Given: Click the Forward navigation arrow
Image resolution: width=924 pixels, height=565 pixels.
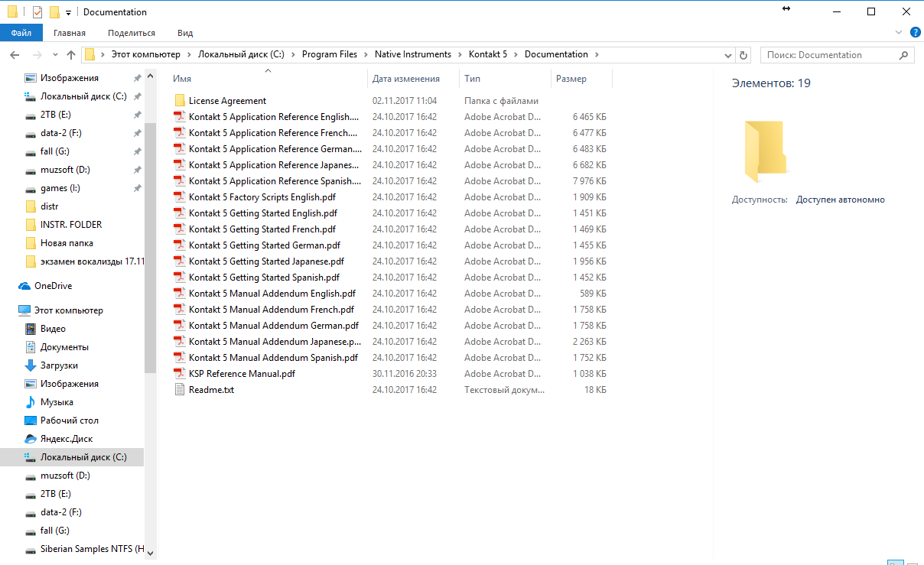Looking at the screenshot, I should pyautogui.click(x=37, y=55).
